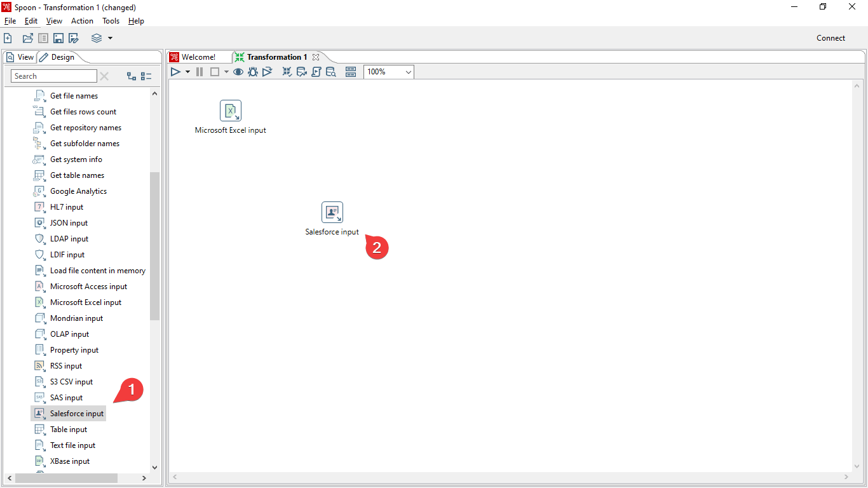Click the steps tree vertical scrollbar
This screenshot has height=488, width=868.
pos(155,246)
